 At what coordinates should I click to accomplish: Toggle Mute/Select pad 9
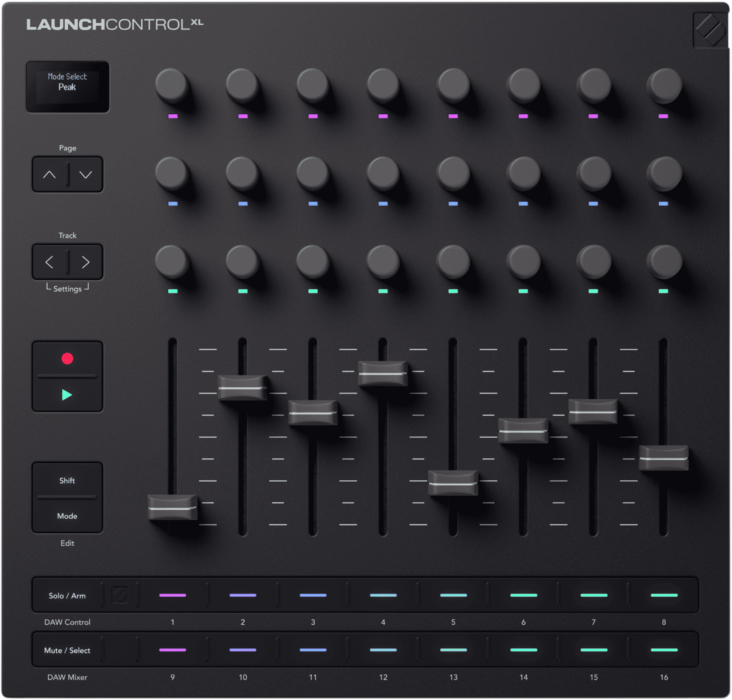(x=172, y=650)
